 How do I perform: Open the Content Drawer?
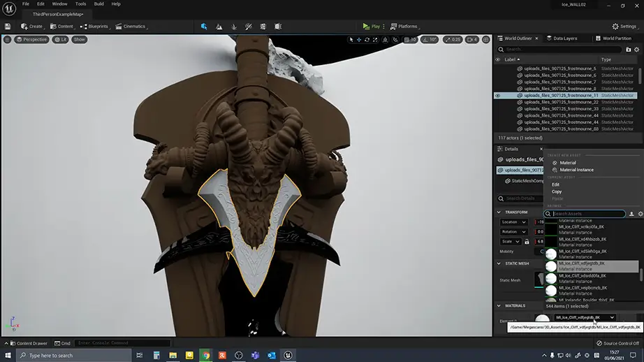tap(28, 343)
